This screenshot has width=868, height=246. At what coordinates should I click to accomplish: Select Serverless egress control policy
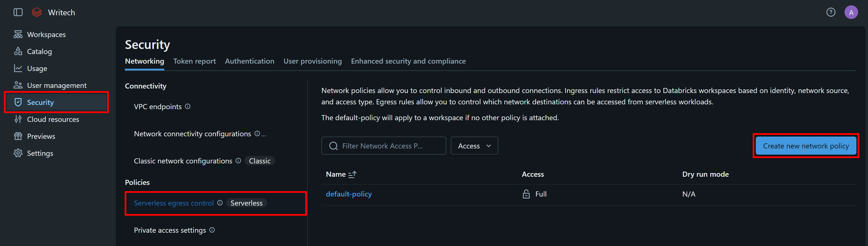[x=174, y=203]
